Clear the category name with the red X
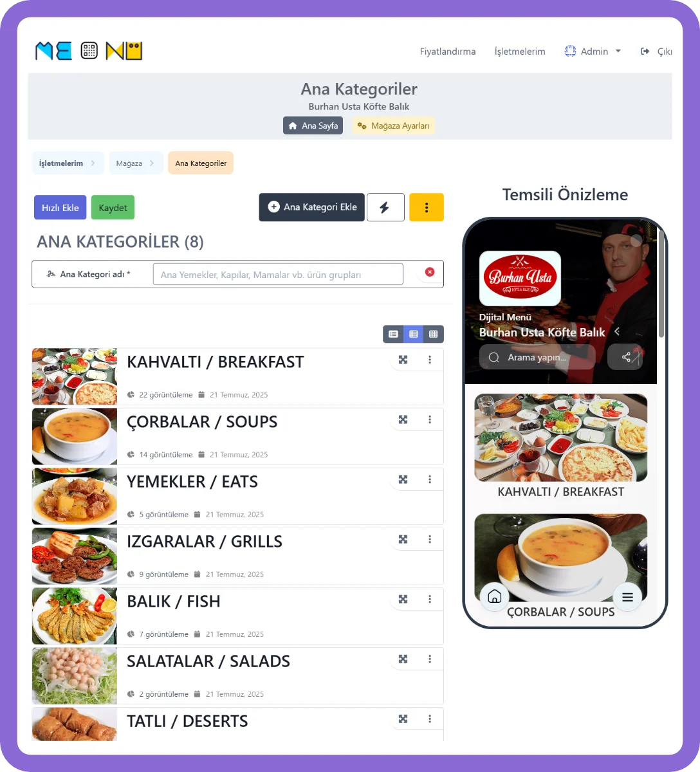The image size is (700, 772). click(430, 272)
